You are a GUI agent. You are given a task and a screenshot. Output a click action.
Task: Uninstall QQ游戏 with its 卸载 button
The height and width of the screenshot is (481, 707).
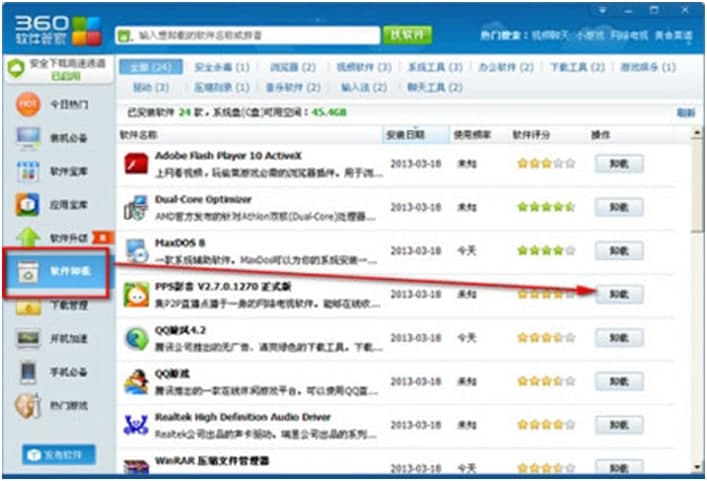click(619, 382)
